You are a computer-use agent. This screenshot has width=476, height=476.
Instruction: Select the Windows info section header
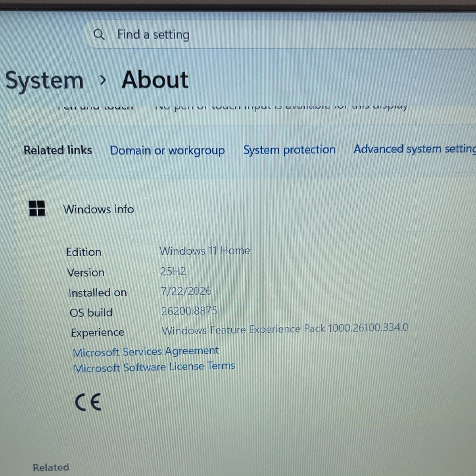click(98, 209)
